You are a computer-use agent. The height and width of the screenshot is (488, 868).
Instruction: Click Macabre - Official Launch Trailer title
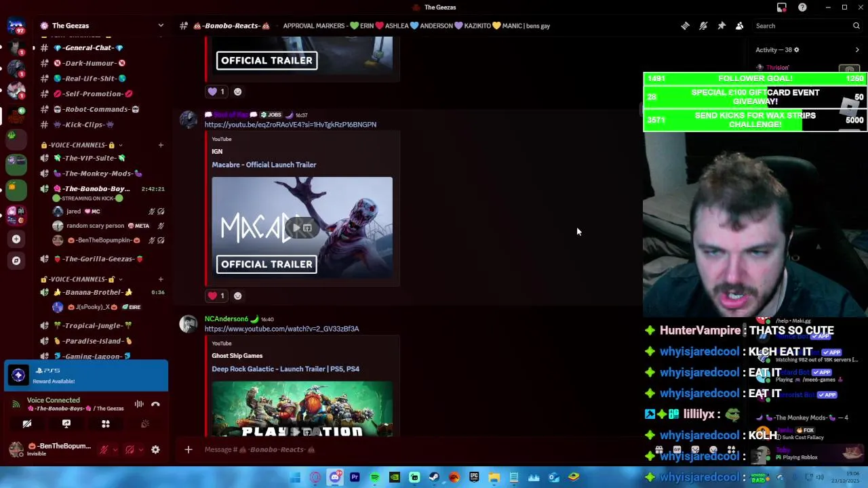tap(264, 165)
